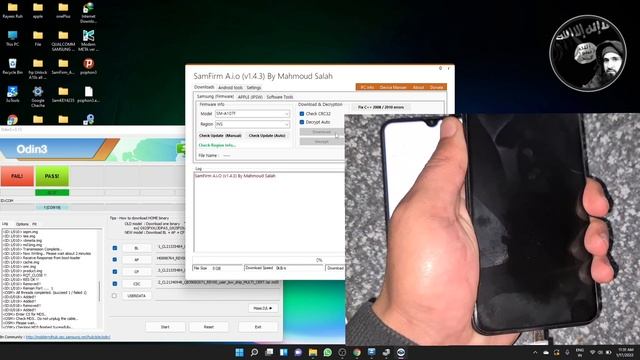Open the Odin community link
The height and width of the screenshot is (360, 640).
tap(68, 337)
